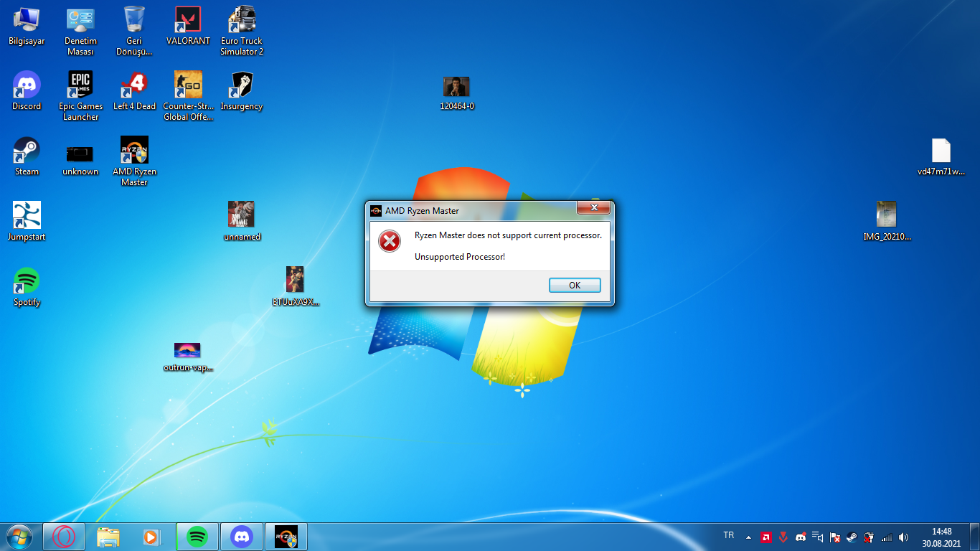Select the Steam desktop shortcut
Screen dimensions: 980x551
(x=27, y=156)
